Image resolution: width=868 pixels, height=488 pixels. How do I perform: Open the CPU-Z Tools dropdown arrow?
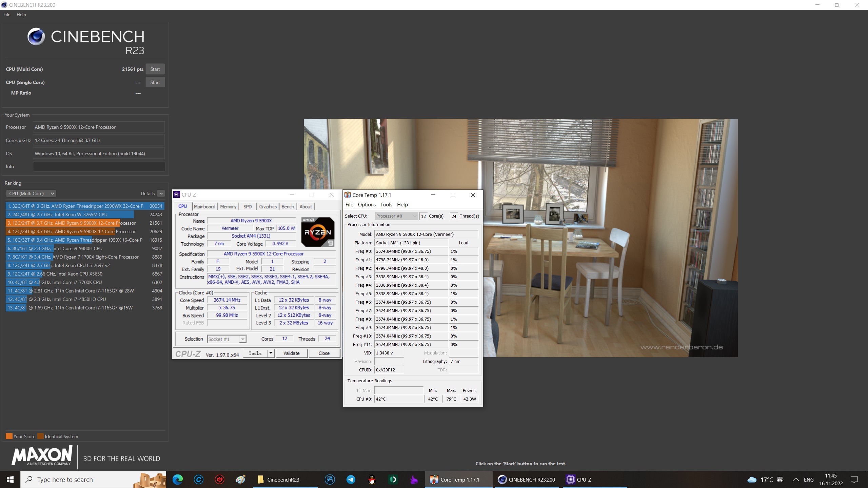[271, 353]
